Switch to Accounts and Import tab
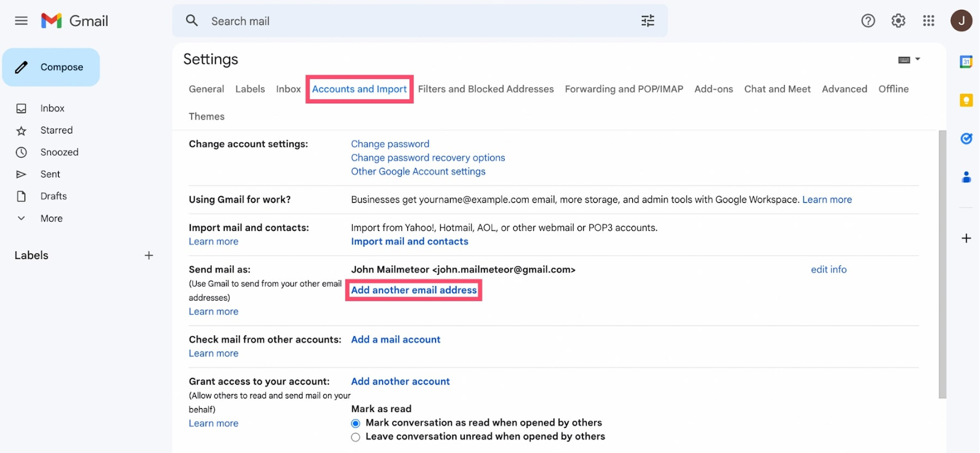 (x=360, y=89)
